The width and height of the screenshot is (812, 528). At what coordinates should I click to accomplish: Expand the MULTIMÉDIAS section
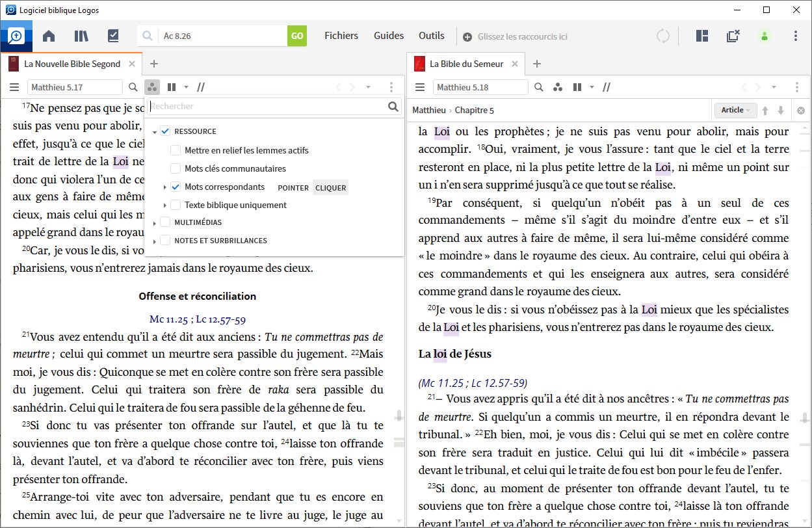tap(155, 223)
